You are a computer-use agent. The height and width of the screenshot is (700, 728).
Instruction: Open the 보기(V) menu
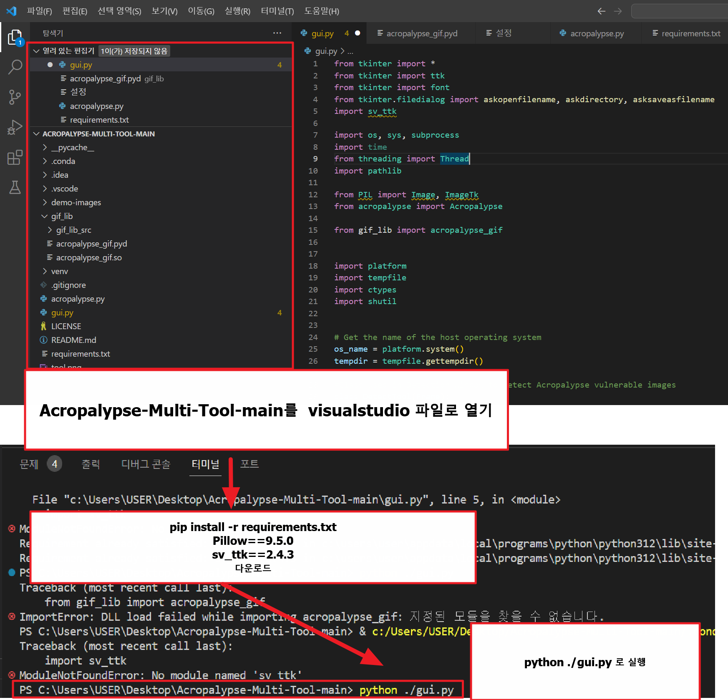coord(164,11)
